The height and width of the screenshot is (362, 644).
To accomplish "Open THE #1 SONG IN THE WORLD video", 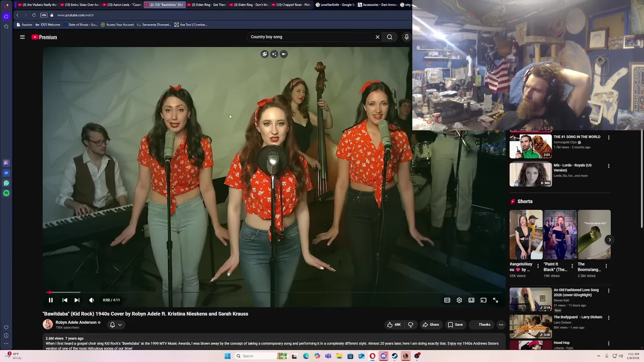I will point(577,137).
